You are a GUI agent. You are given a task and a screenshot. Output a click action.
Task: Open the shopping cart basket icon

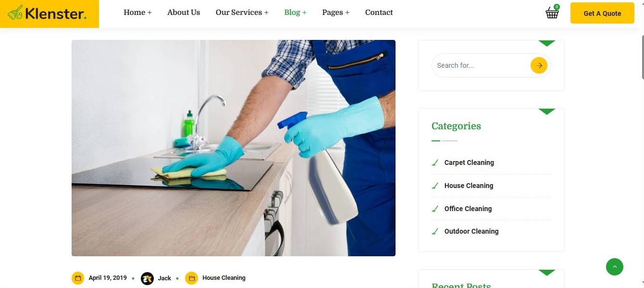(552, 13)
